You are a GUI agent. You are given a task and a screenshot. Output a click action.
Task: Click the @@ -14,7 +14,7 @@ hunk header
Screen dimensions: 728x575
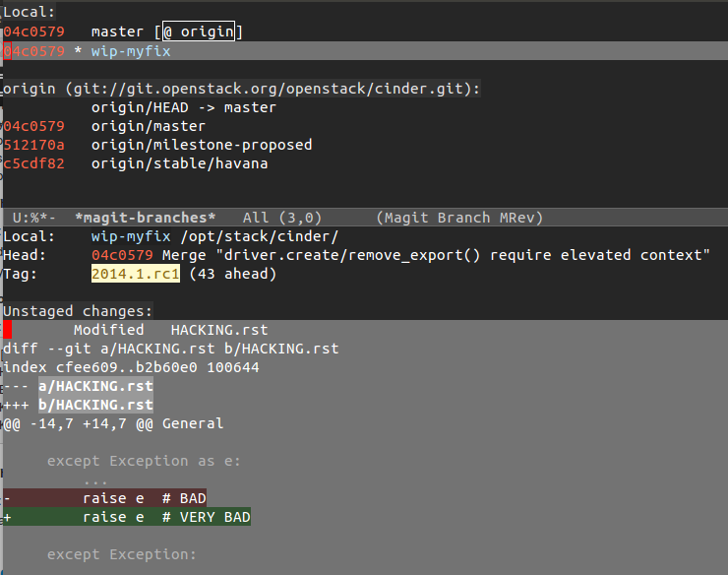(113, 423)
